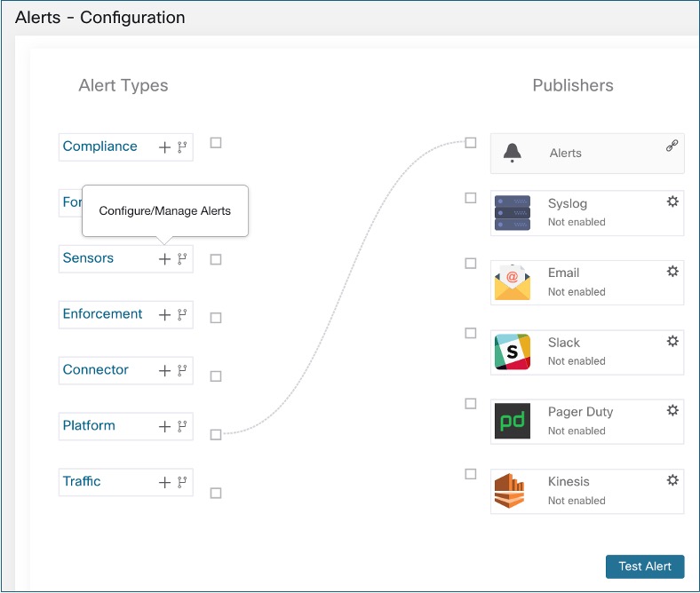The height and width of the screenshot is (593, 700).
Task: Click the plus icon next to Traffic
Action: (164, 482)
